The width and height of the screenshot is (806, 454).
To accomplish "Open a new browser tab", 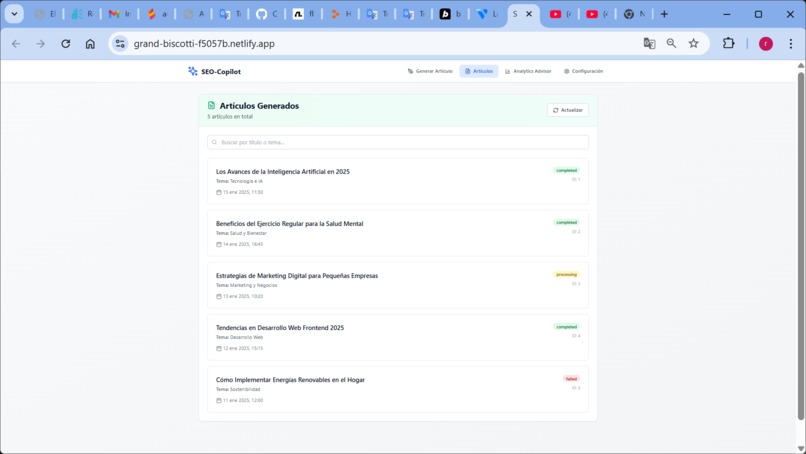I will point(664,14).
